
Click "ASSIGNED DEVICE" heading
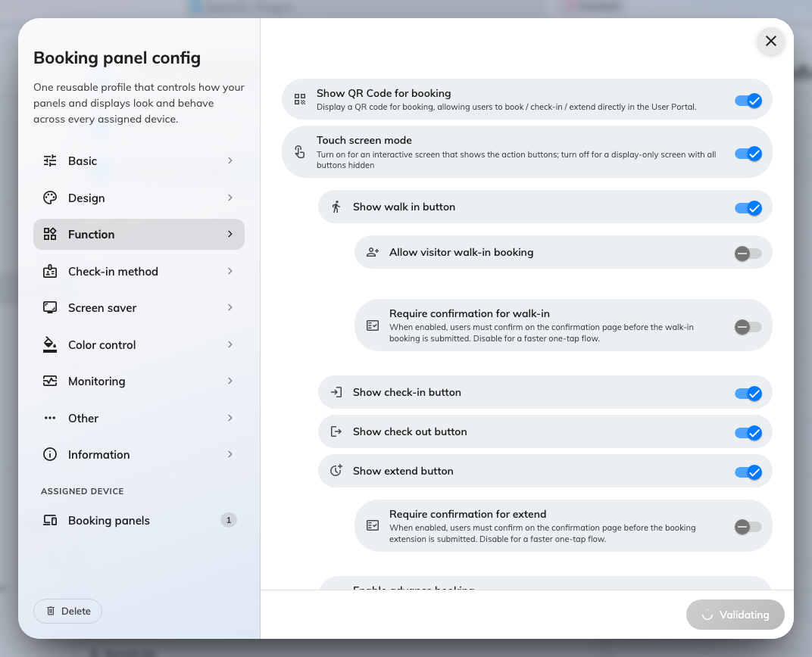tap(83, 491)
